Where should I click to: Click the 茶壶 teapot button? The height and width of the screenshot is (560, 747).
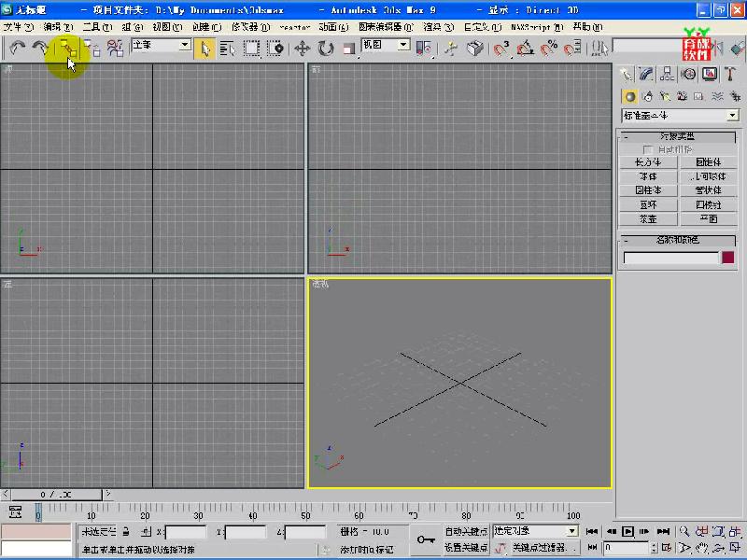click(x=648, y=218)
